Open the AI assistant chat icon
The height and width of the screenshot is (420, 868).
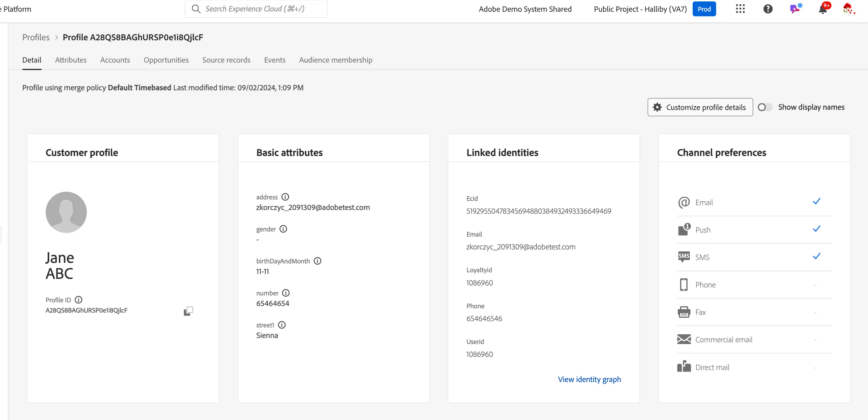click(795, 9)
